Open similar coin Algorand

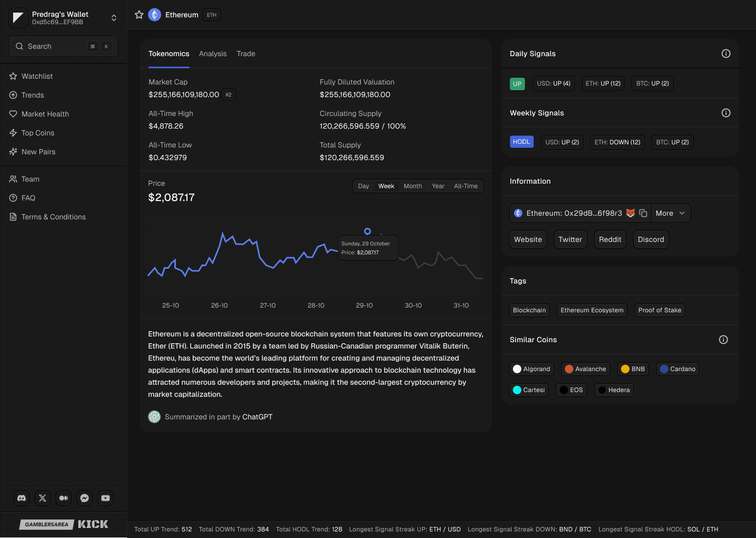(x=531, y=369)
